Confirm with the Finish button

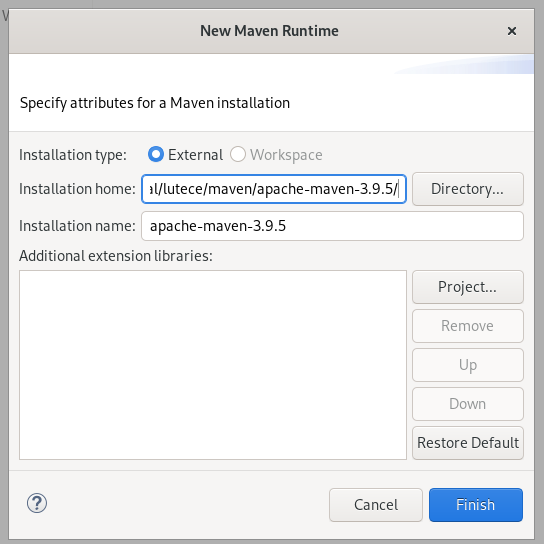[x=476, y=505]
